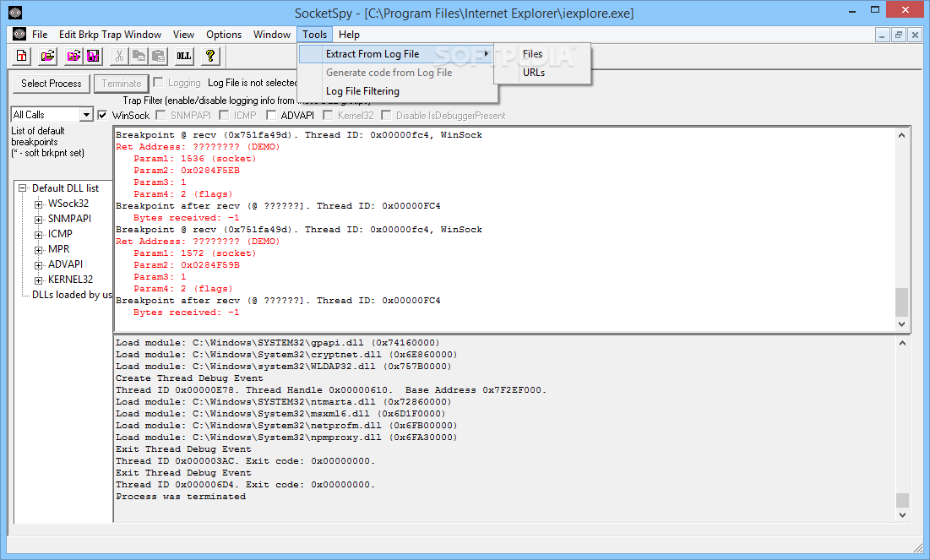Image resolution: width=930 pixels, height=560 pixels.
Task: Toggle Disable IsDebuggerPresent checkbox
Action: click(386, 115)
